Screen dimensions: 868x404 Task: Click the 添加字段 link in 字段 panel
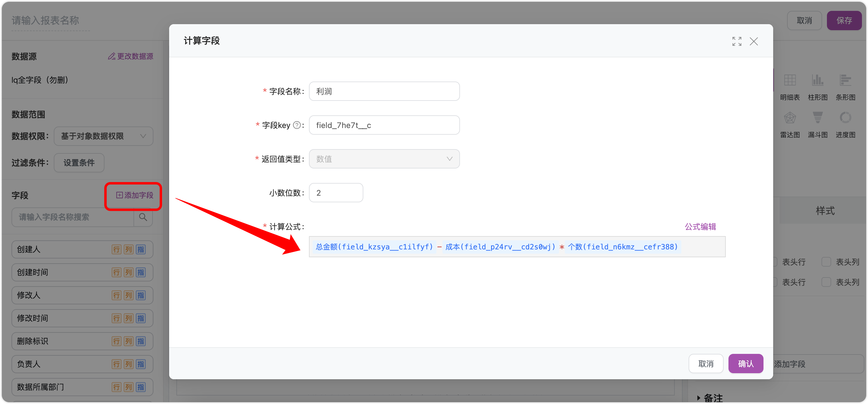(x=134, y=195)
